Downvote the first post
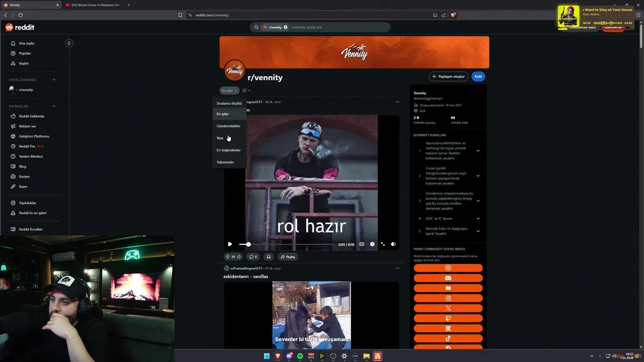Viewport: 644px width, 362px height. [x=239, y=257]
